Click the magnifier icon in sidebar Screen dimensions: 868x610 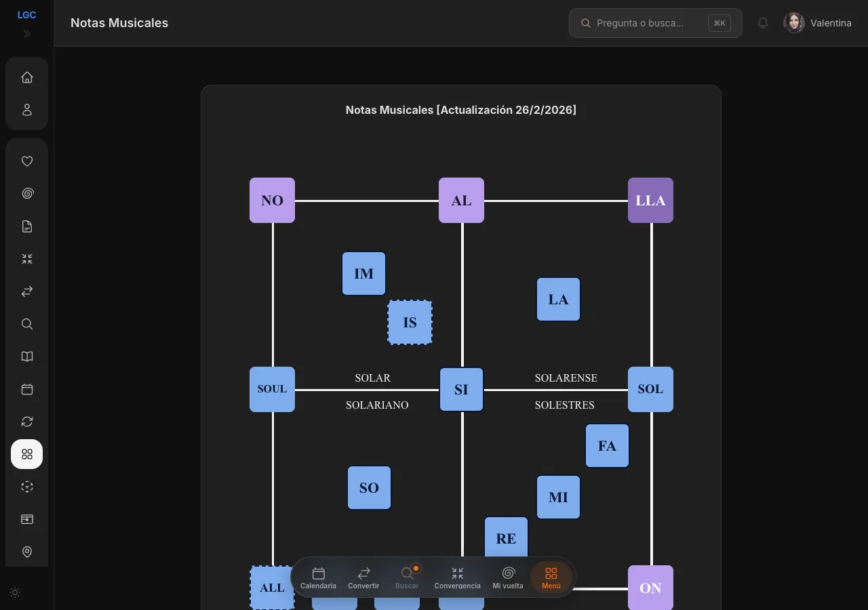tap(27, 324)
